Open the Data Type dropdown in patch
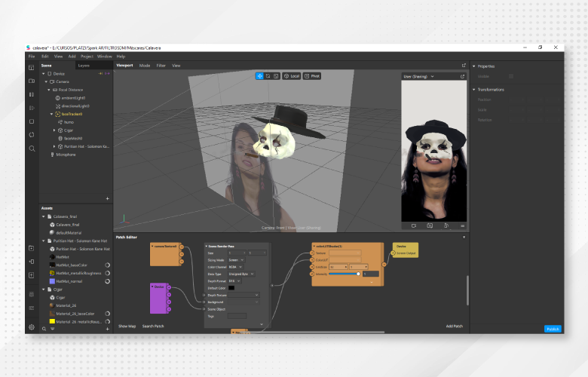 click(241, 274)
